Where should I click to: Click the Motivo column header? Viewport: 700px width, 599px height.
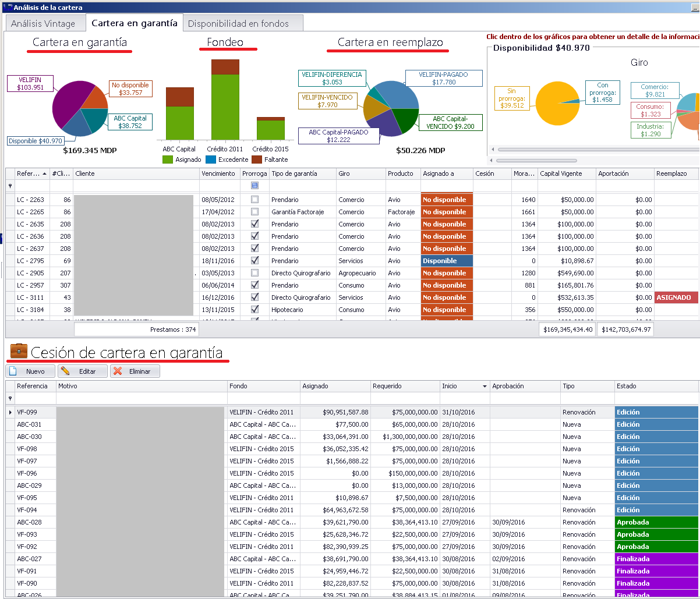pyautogui.click(x=142, y=386)
